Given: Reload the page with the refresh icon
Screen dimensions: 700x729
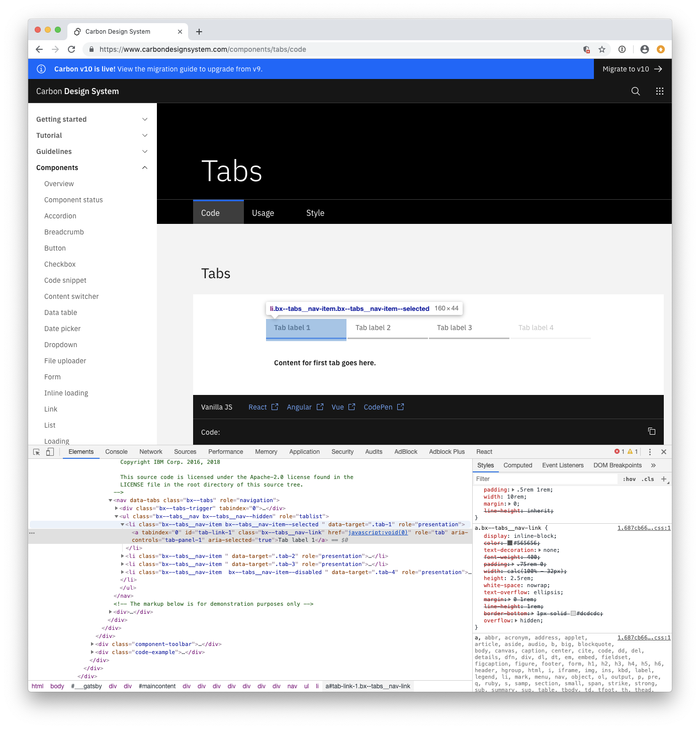Looking at the screenshot, I should pyautogui.click(x=71, y=49).
